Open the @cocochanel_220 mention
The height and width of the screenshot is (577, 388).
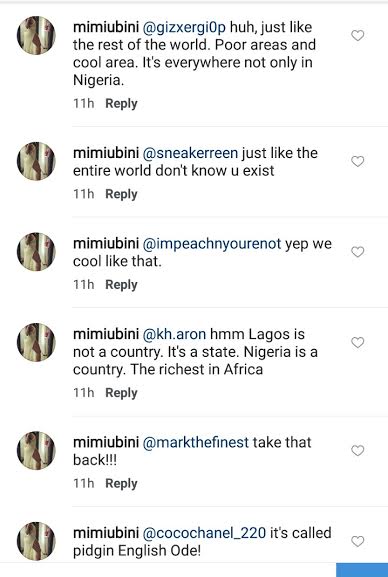point(204,533)
